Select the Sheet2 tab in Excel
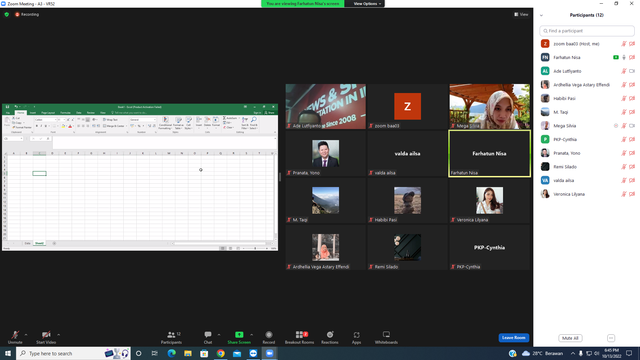Viewport: 640px width, 360px height. tap(39, 243)
